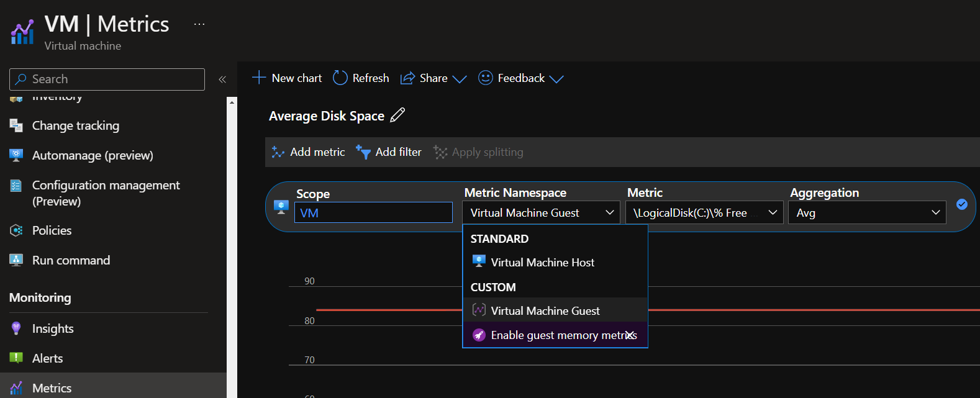Select Virtual Machine Host namespace option
This screenshot has height=398, width=980.
coord(542,263)
